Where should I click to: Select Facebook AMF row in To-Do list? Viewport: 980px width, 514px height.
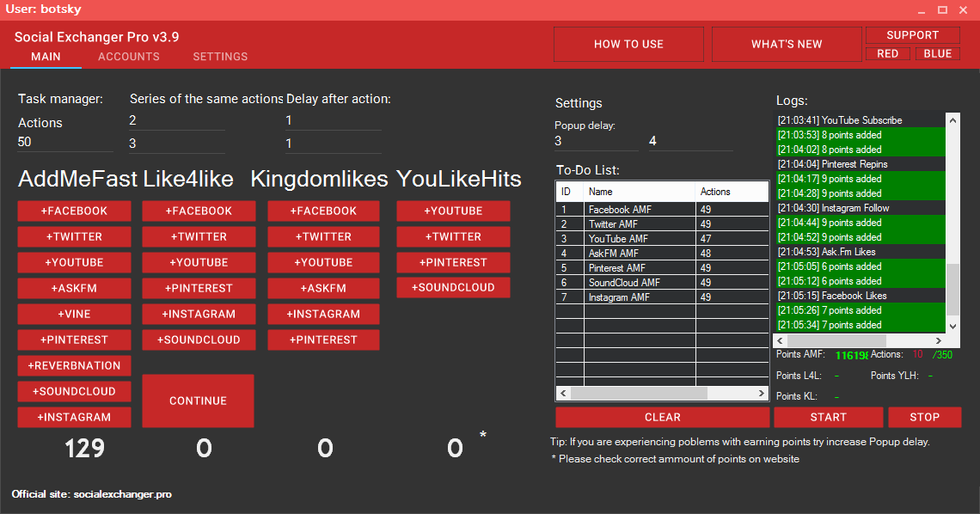point(662,209)
